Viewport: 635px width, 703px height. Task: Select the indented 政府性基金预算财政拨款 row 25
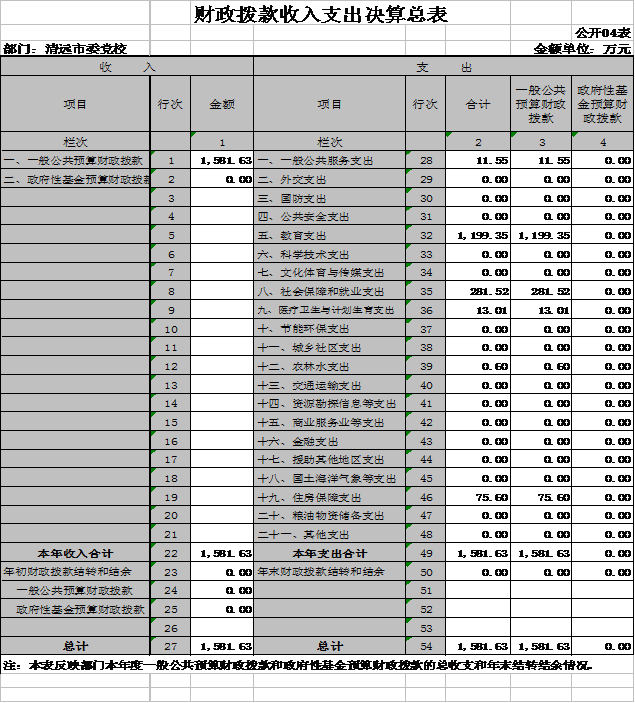[75, 609]
